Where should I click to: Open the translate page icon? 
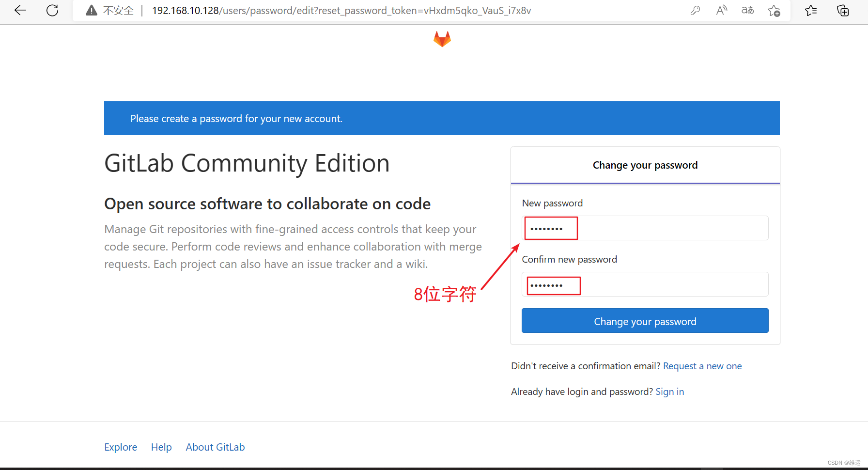747,10
